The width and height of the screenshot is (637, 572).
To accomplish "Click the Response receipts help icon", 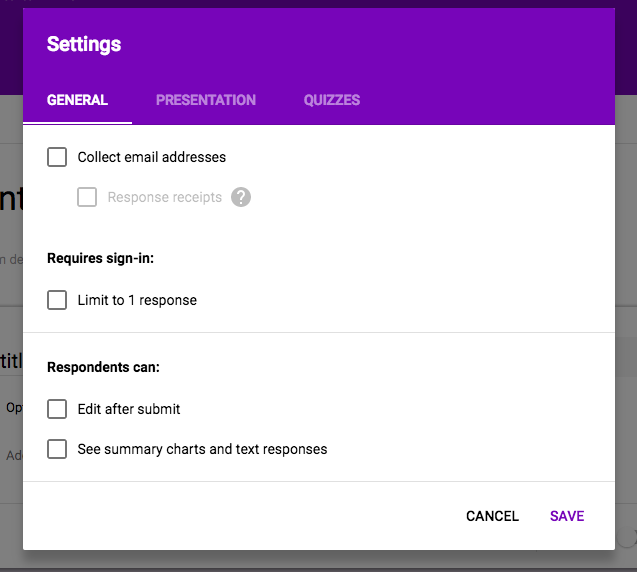I will click(x=241, y=197).
